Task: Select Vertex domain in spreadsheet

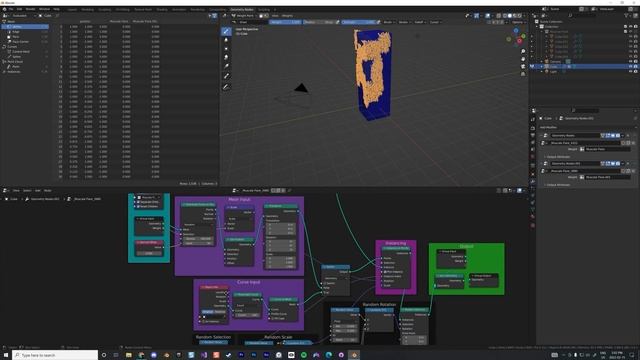Action: click(25, 27)
